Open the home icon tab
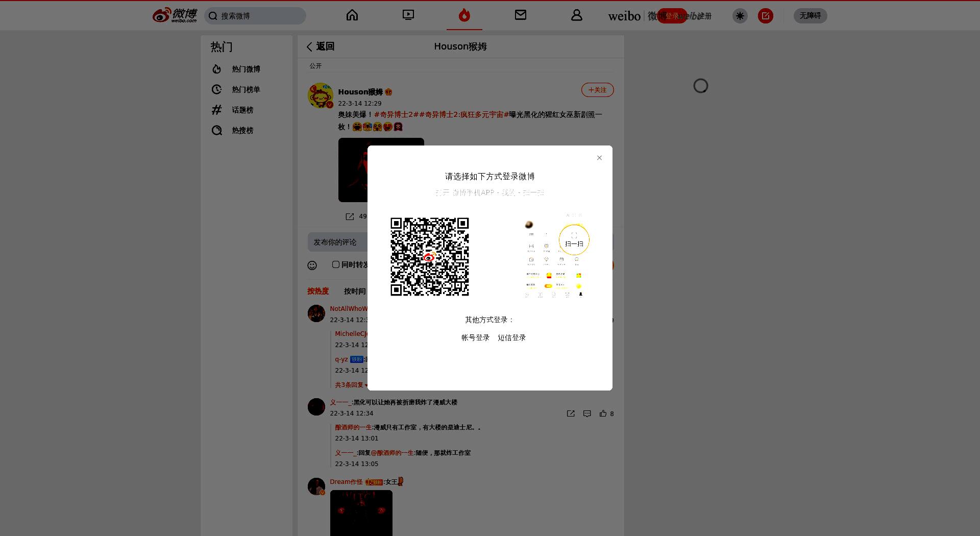Screen dimensions: 980x536 pyautogui.click(x=352, y=15)
